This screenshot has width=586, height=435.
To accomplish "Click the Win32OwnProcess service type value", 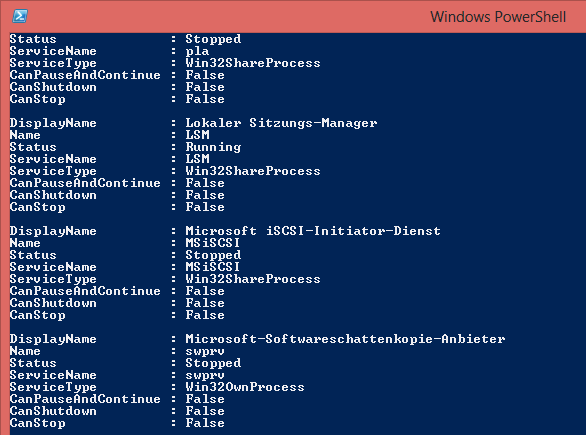I will (x=245, y=387).
